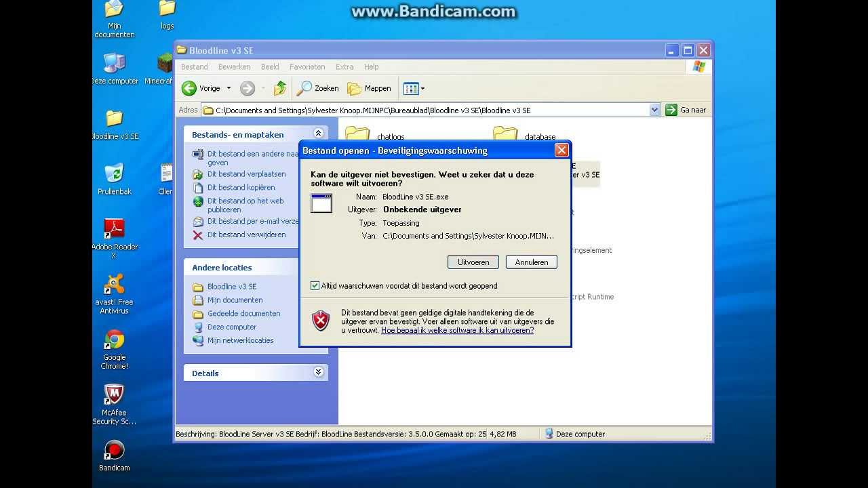Image resolution: width=868 pixels, height=488 pixels.
Task: Click the McAfee Security Scan icon
Action: 115,394
